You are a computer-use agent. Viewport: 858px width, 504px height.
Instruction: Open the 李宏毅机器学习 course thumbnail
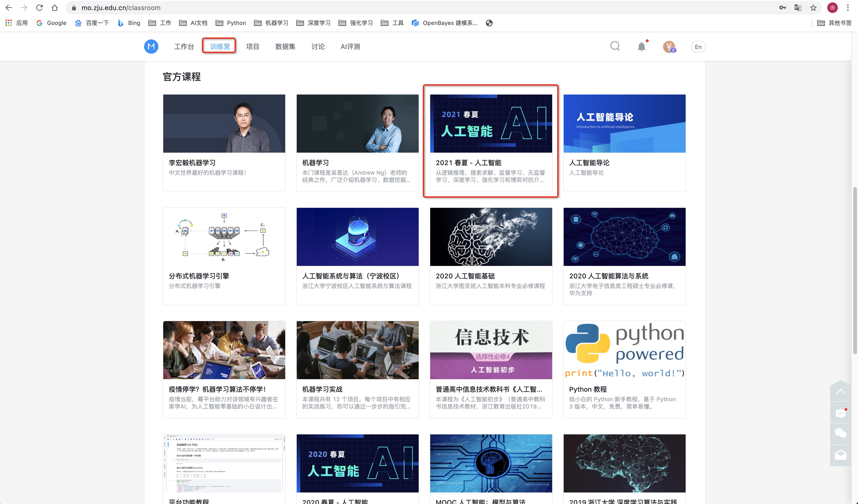click(224, 124)
